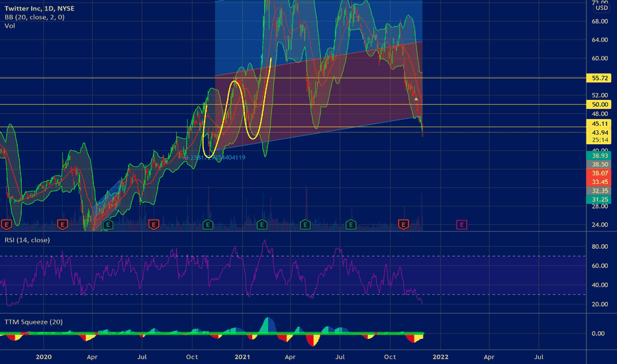Image resolution: width=617 pixels, height=364 pixels.
Task: Click the 68.00 price axis label
Action: pyautogui.click(x=600, y=21)
